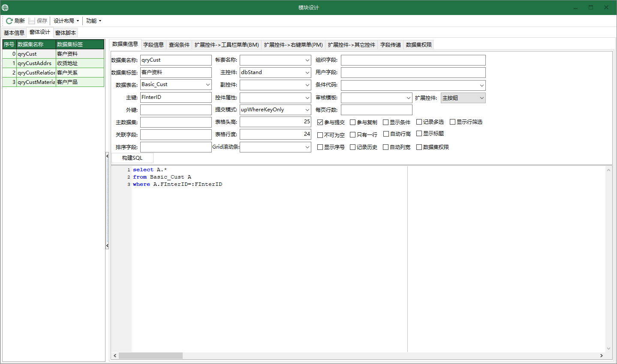
Task: Expand the 条件代码 dropdown
Action: coord(482,85)
